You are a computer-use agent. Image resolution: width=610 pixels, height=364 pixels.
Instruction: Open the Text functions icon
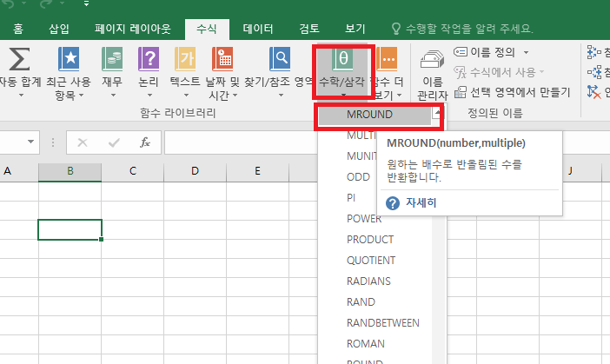(185, 59)
